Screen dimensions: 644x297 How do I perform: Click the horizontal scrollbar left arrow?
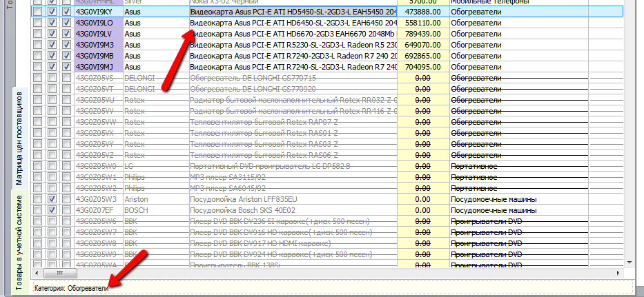(x=37, y=273)
